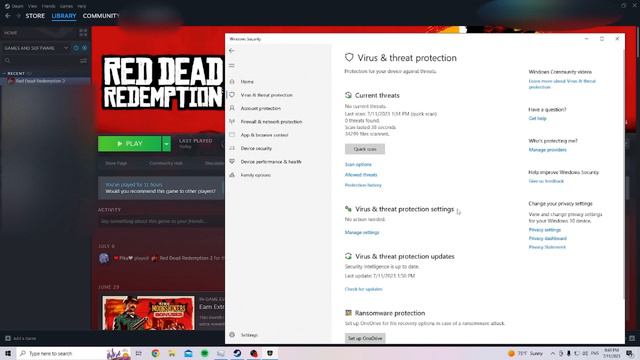Open Steam Help menu
The image size is (640, 360).
tap(82, 6)
